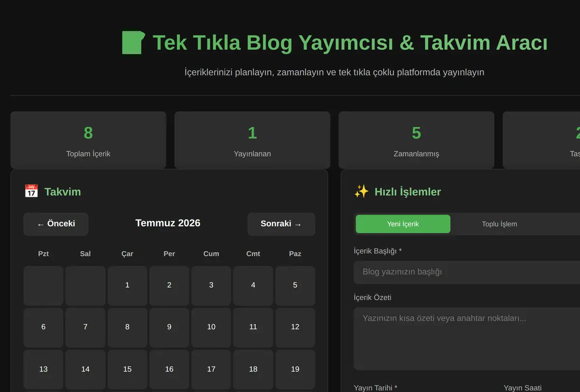The height and width of the screenshot is (392, 580).
Task: Select July 19 in the calendar
Action: [x=295, y=369]
